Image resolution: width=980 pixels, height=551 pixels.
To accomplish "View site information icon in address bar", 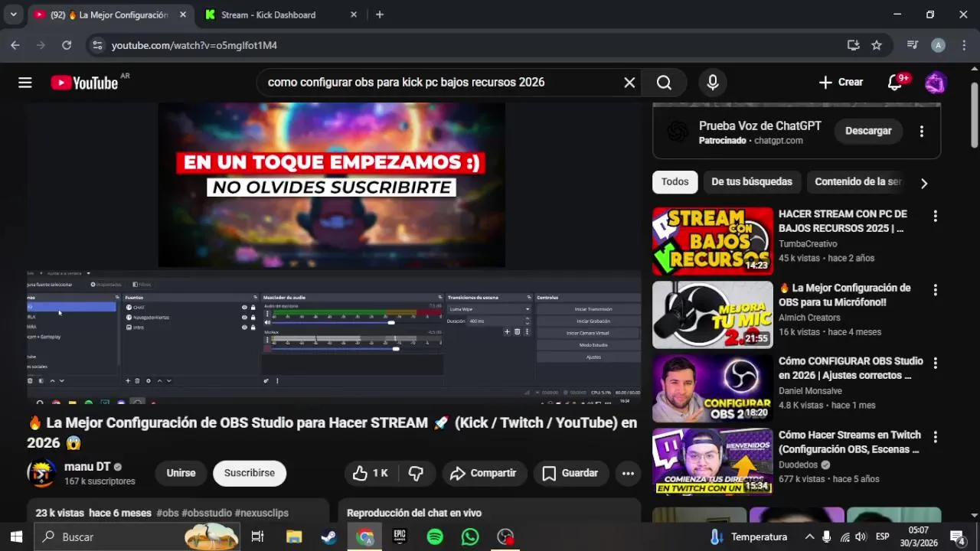I will tap(97, 45).
